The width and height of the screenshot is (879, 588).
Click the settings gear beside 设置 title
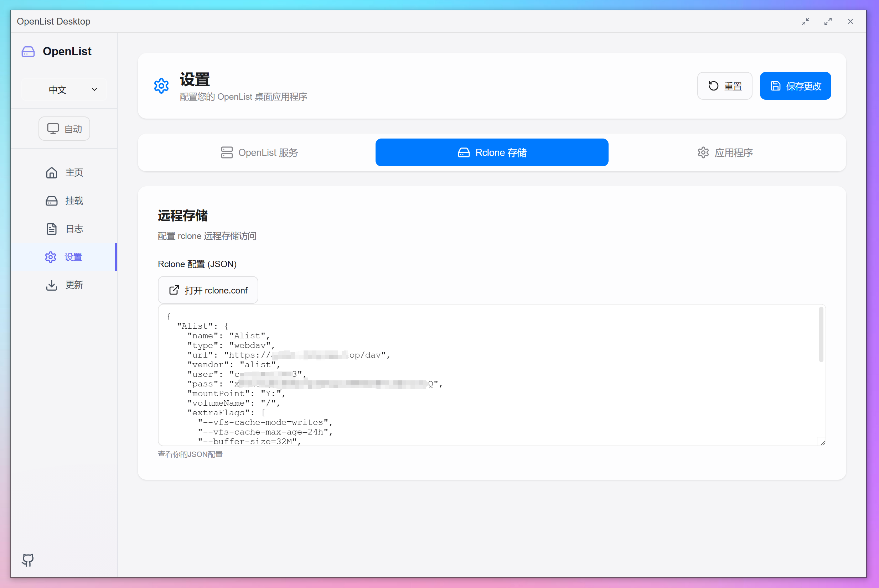tap(161, 85)
